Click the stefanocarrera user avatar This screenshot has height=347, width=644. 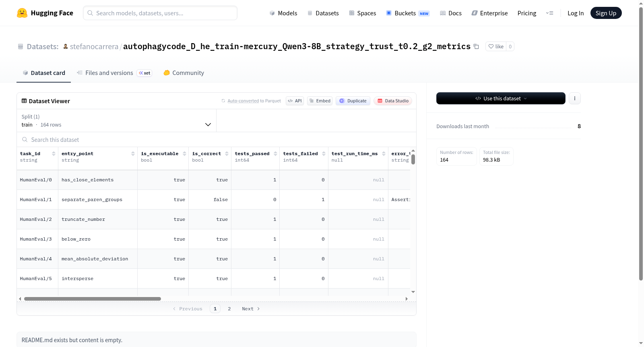(66, 46)
